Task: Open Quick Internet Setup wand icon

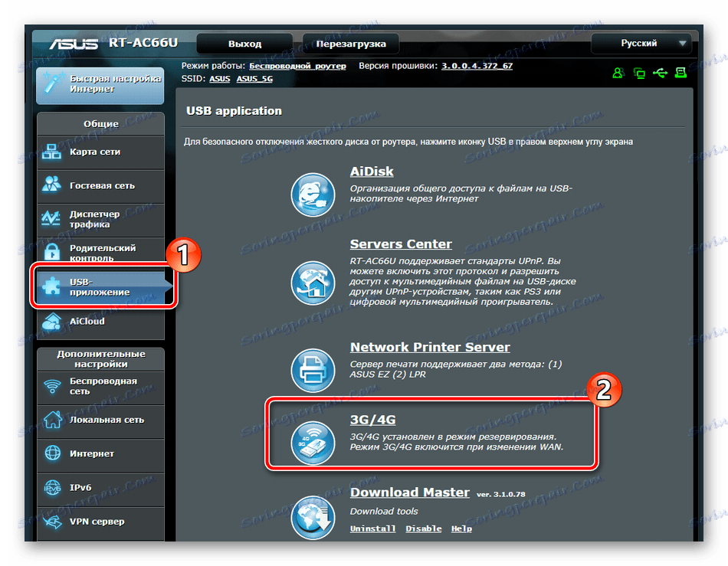Action: click(x=53, y=83)
